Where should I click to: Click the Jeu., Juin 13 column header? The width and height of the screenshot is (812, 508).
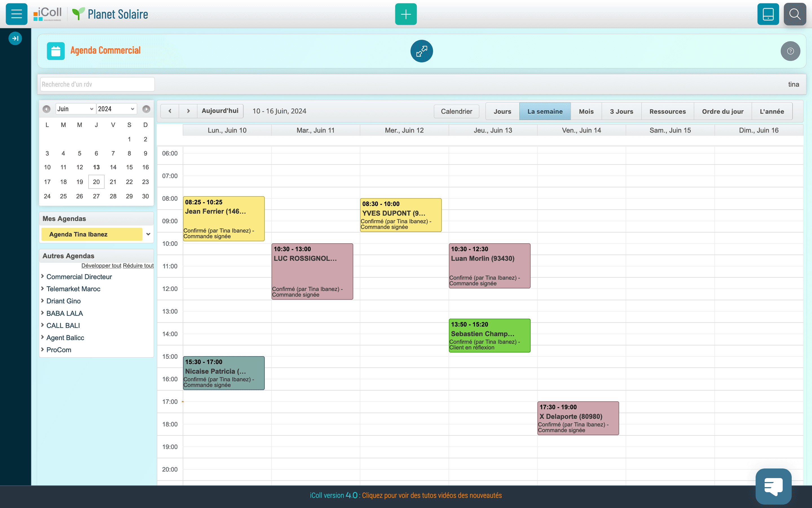pyautogui.click(x=493, y=130)
